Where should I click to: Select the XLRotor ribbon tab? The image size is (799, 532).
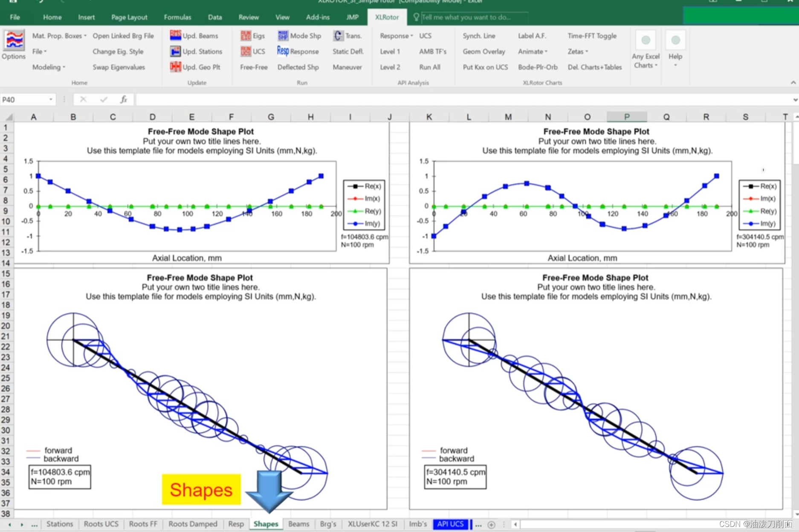pos(387,17)
